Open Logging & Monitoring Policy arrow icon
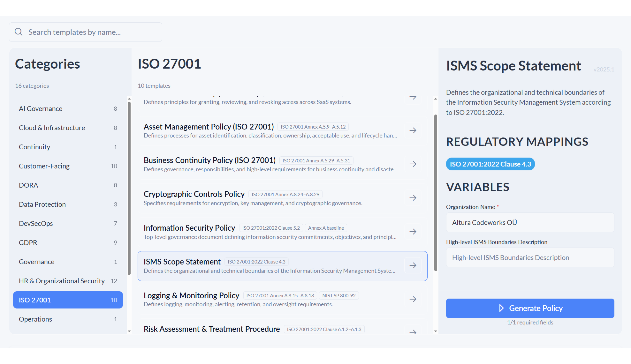 413,299
